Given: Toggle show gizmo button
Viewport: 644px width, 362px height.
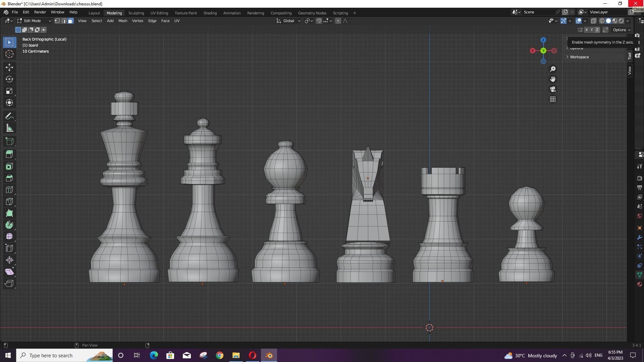Looking at the screenshot, I should point(563,21).
